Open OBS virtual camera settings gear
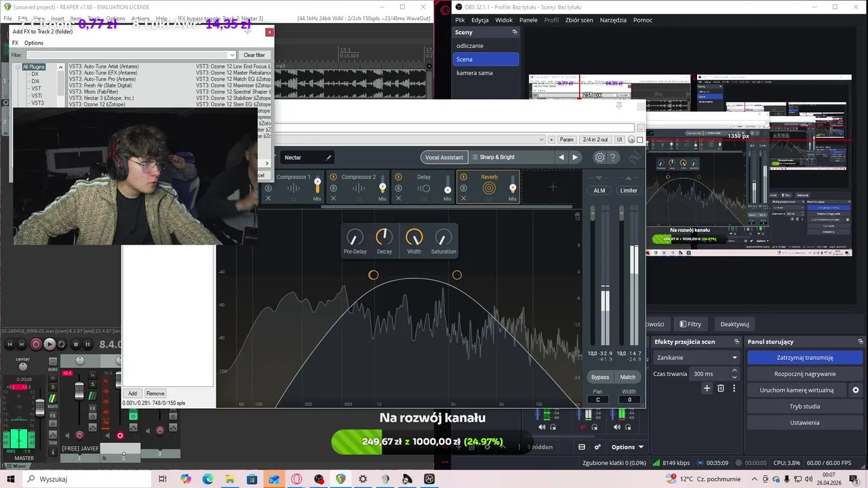This screenshot has height=488, width=868. click(856, 390)
